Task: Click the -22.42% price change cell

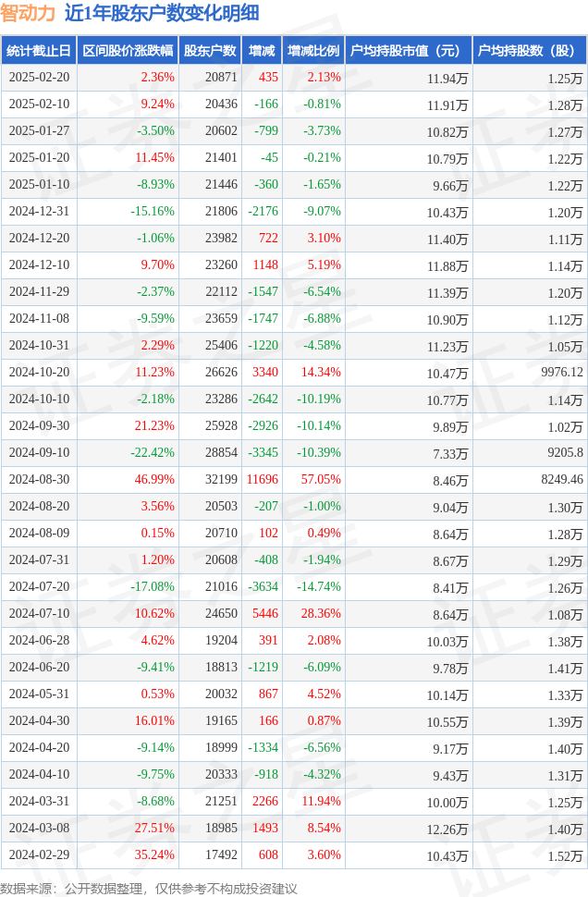Action: tap(153, 452)
